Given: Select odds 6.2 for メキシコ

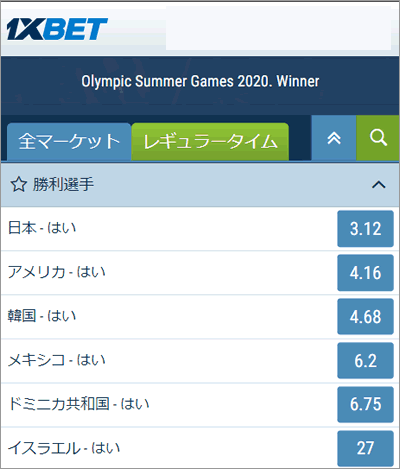Looking at the screenshot, I should [365, 361].
